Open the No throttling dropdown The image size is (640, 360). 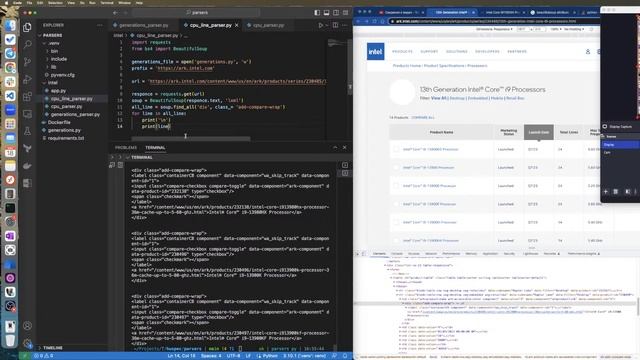(574, 29)
